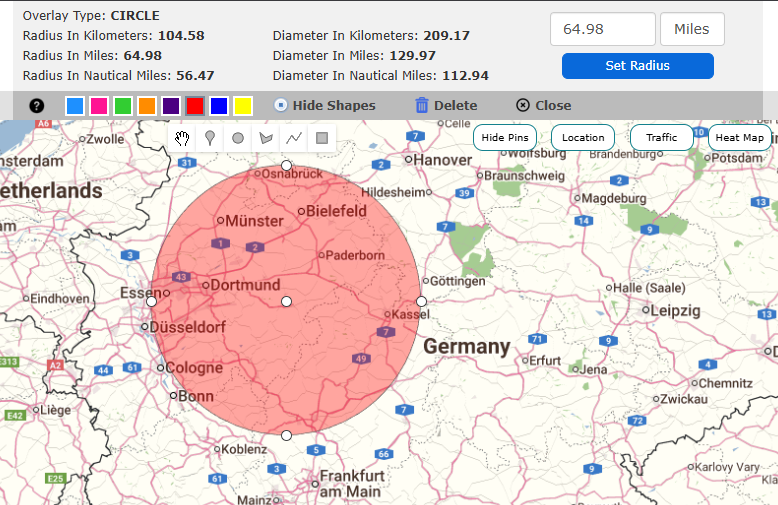The height and width of the screenshot is (505, 778).
Task: Click the Chemnitz city label
Action: pyautogui.click(x=725, y=383)
